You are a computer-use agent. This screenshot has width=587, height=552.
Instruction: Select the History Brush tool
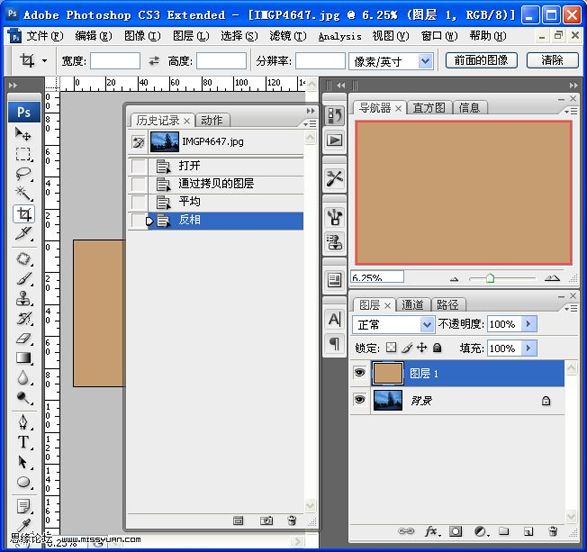(23, 318)
